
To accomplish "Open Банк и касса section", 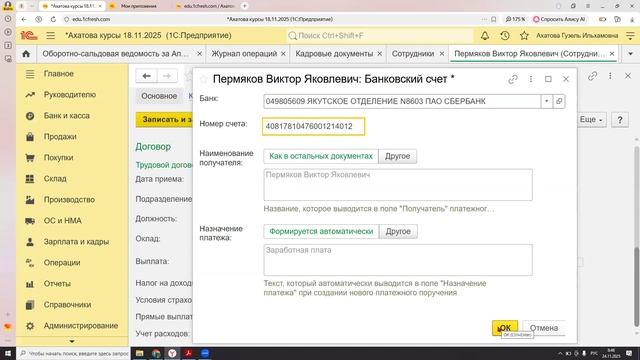I will pos(67,116).
